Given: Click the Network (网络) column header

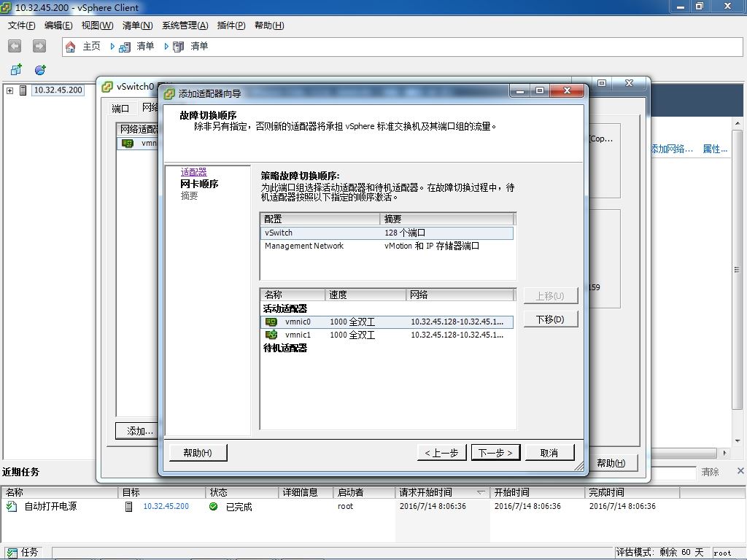Looking at the screenshot, I should (x=460, y=295).
